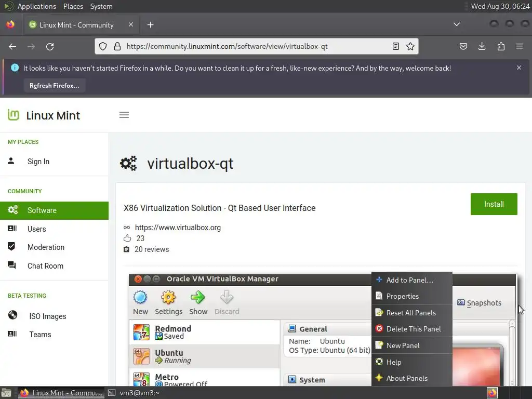
Task: Click the Users card icon in Community section
Action: (12, 229)
